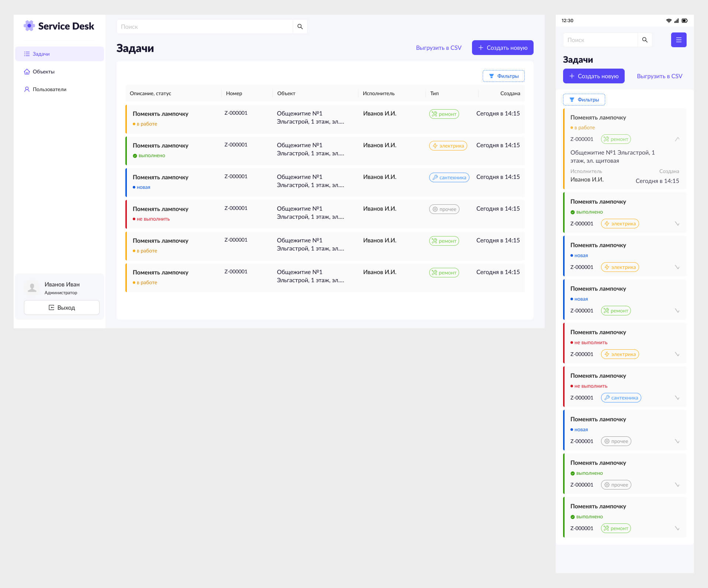Open Объекты in the sidebar
The width and height of the screenshot is (708, 588).
click(x=44, y=72)
